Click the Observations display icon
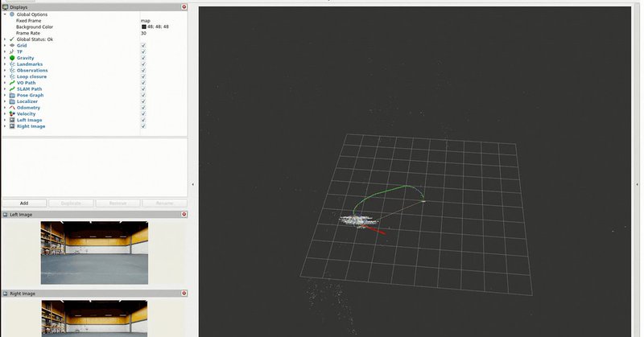644x337 pixels. [x=12, y=70]
